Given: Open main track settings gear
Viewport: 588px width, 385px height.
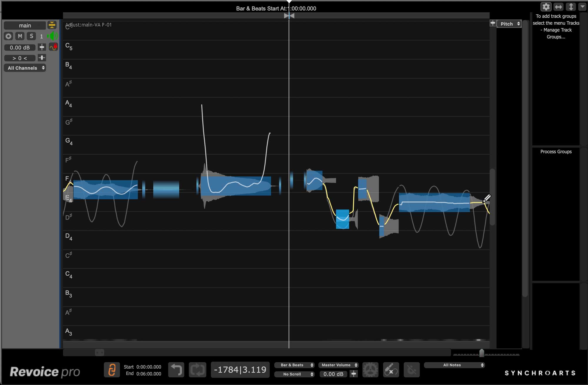Looking at the screenshot, I should [9, 36].
